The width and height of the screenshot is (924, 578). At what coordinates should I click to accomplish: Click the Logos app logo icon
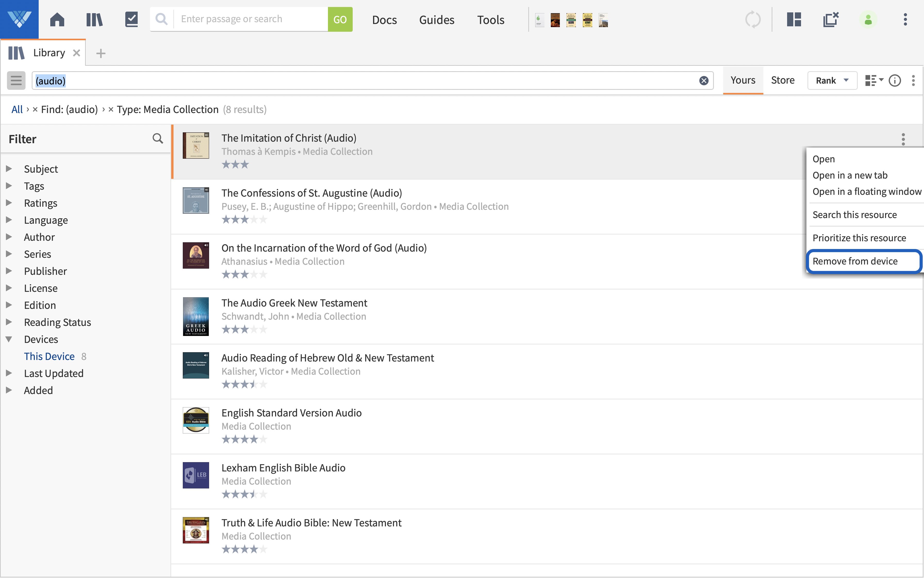click(19, 19)
